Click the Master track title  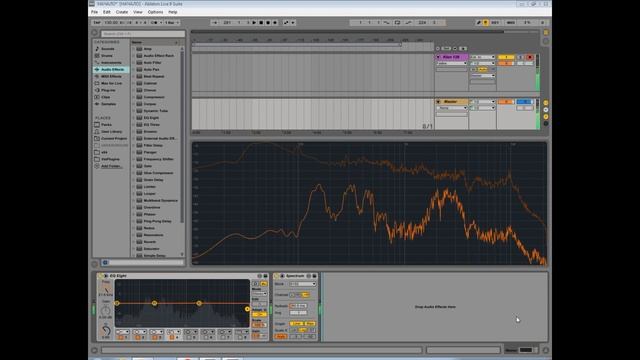[450, 102]
